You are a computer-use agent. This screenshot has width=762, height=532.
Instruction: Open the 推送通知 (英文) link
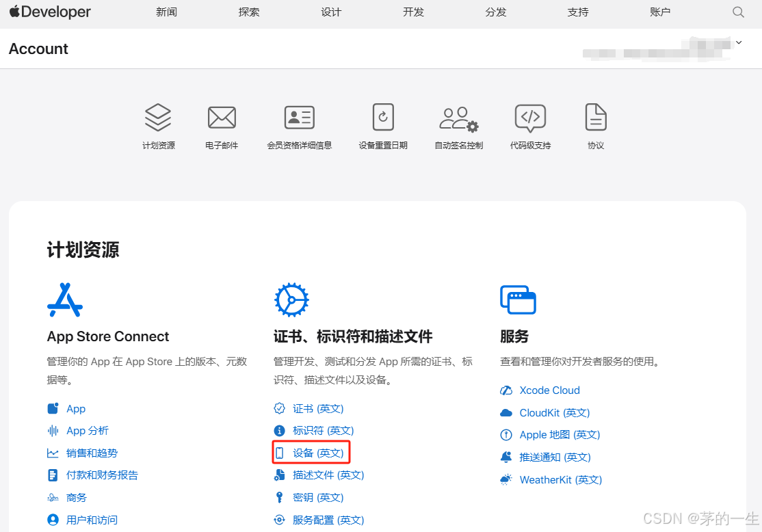coord(555,457)
